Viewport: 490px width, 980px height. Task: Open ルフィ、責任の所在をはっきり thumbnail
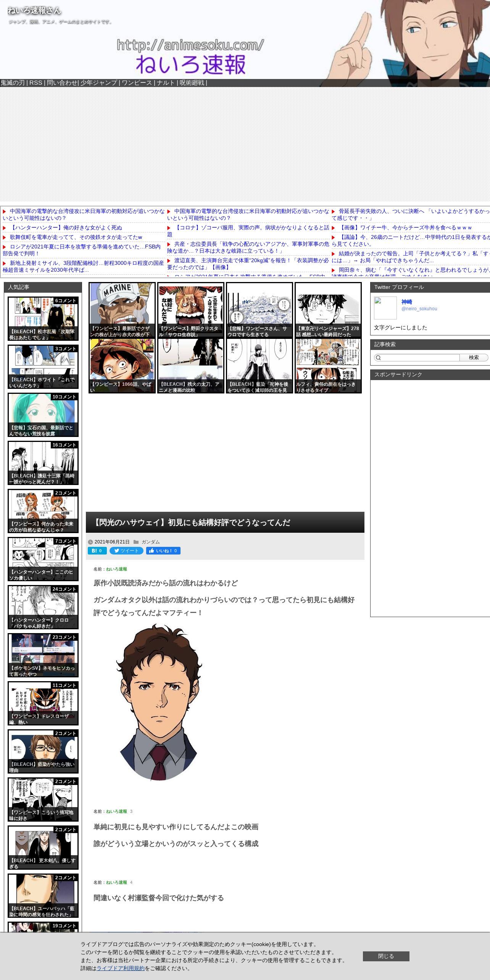pyautogui.click(x=328, y=366)
